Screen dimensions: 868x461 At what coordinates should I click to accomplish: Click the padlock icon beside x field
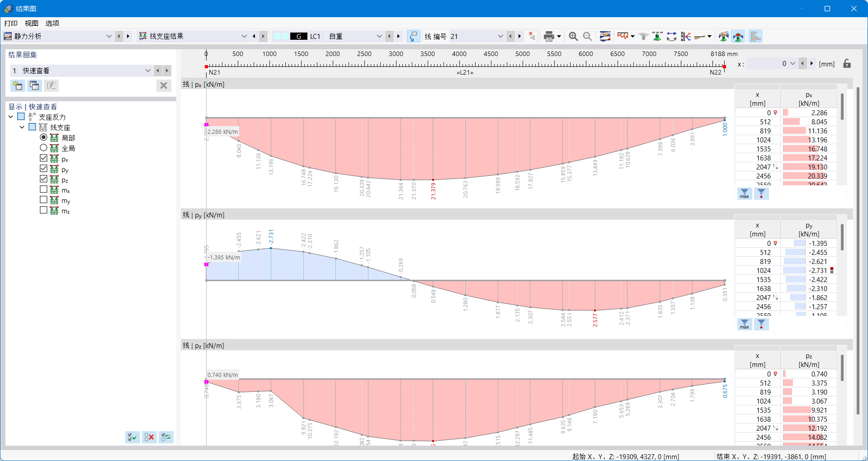[847, 64]
